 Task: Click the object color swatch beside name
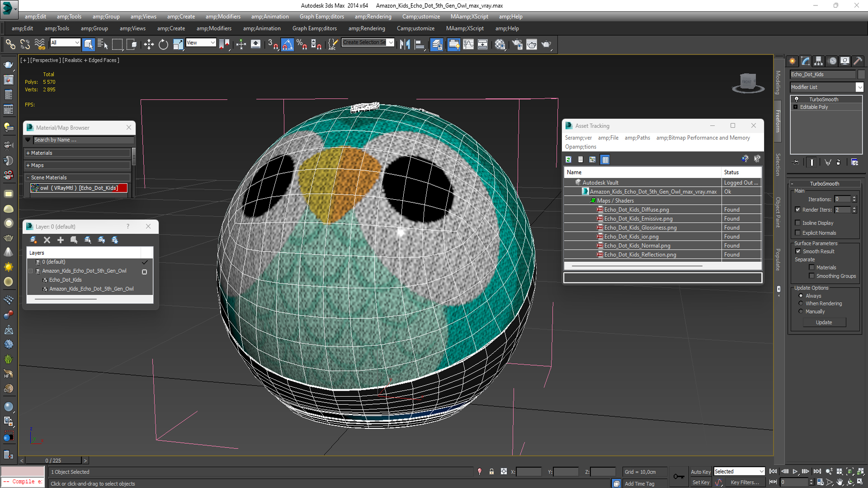click(x=861, y=74)
